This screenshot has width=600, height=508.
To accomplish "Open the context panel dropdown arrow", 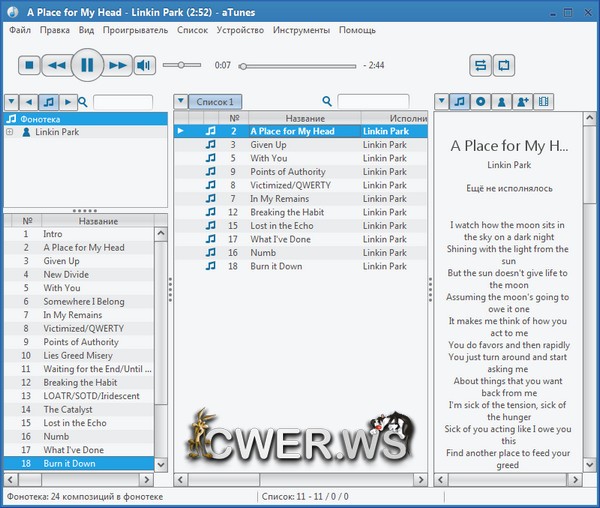I will click(x=441, y=101).
